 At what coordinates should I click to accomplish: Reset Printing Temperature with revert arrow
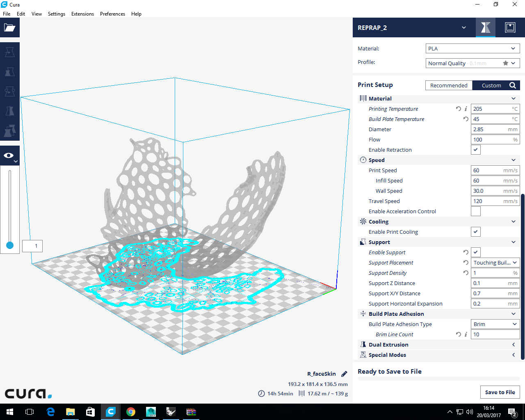pyautogui.click(x=458, y=109)
